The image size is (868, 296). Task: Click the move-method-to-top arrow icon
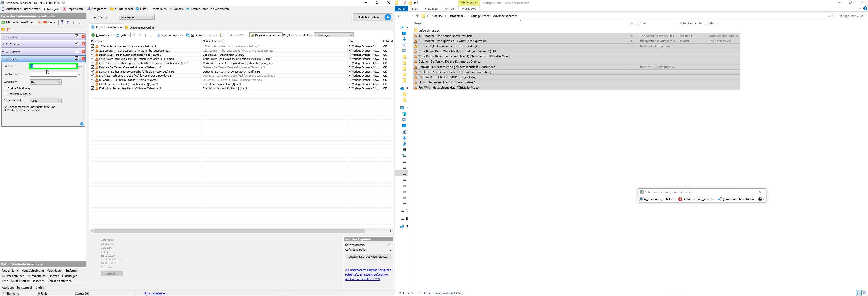point(62,23)
